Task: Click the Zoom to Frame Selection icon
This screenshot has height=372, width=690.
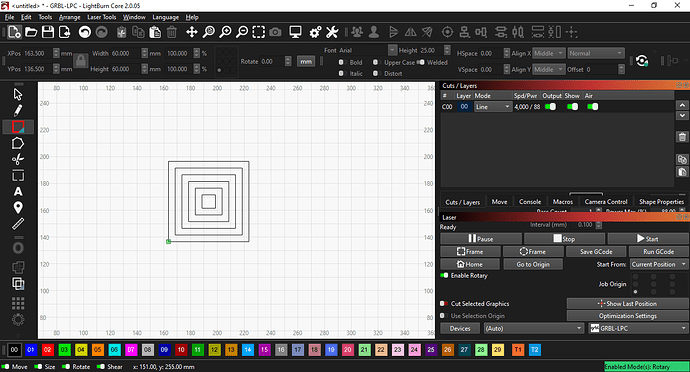Action: click(258, 32)
